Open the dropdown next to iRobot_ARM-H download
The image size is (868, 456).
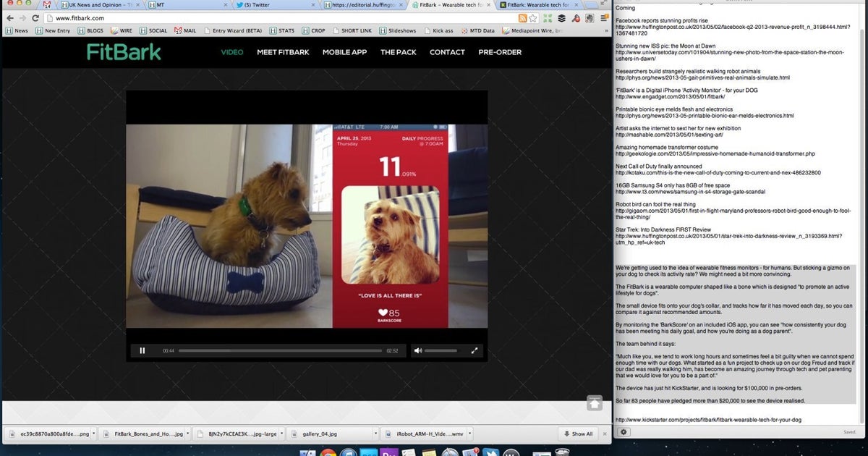point(469,433)
